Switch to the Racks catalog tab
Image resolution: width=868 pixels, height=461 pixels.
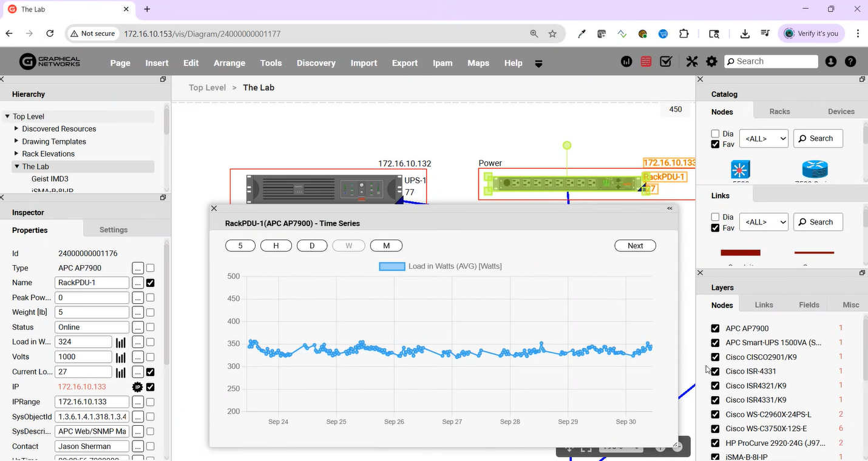[x=779, y=112]
